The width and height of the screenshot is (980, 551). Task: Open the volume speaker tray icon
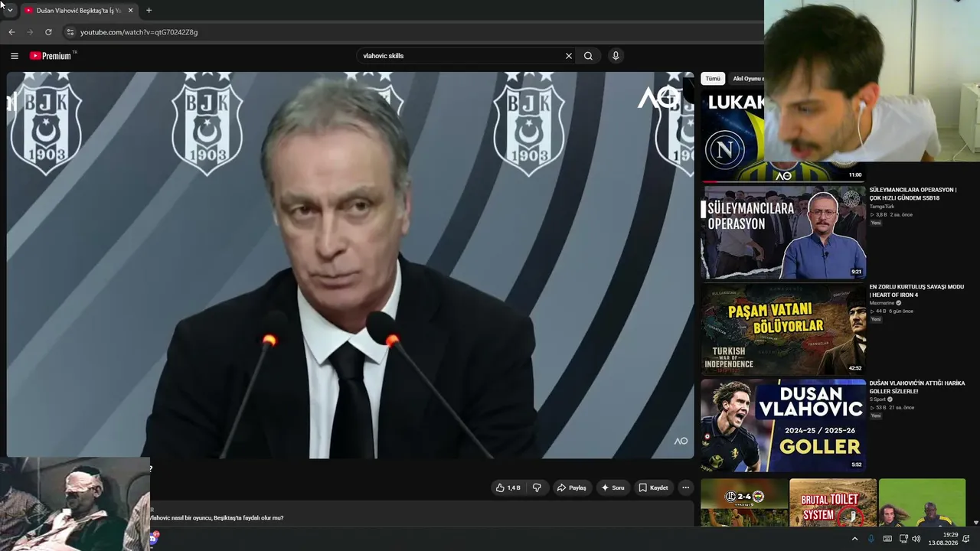click(916, 539)
